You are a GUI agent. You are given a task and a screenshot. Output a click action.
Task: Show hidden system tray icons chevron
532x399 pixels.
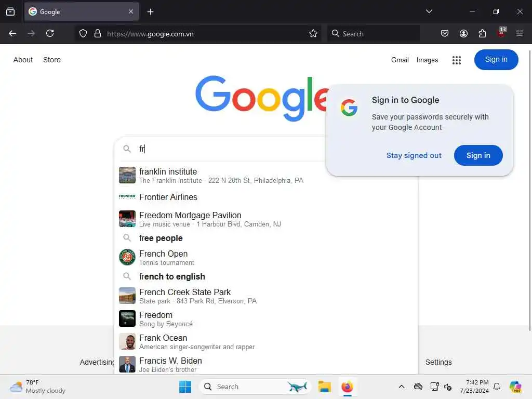coord(402,387)
